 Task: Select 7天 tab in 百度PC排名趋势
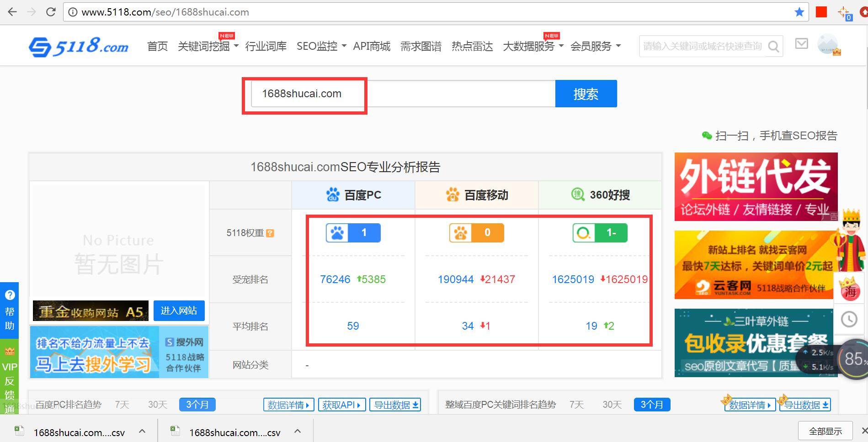122,405
